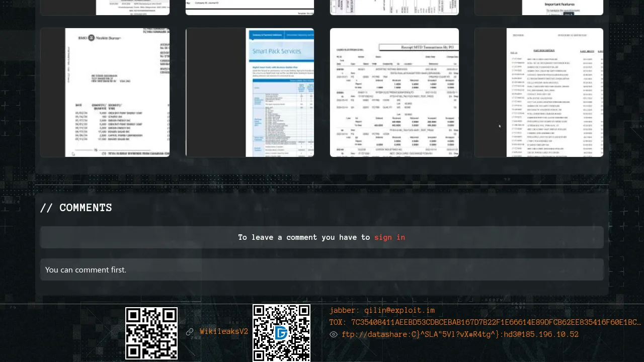
Task: Open the WikileaksV2 link
Action: click(224, 332)
